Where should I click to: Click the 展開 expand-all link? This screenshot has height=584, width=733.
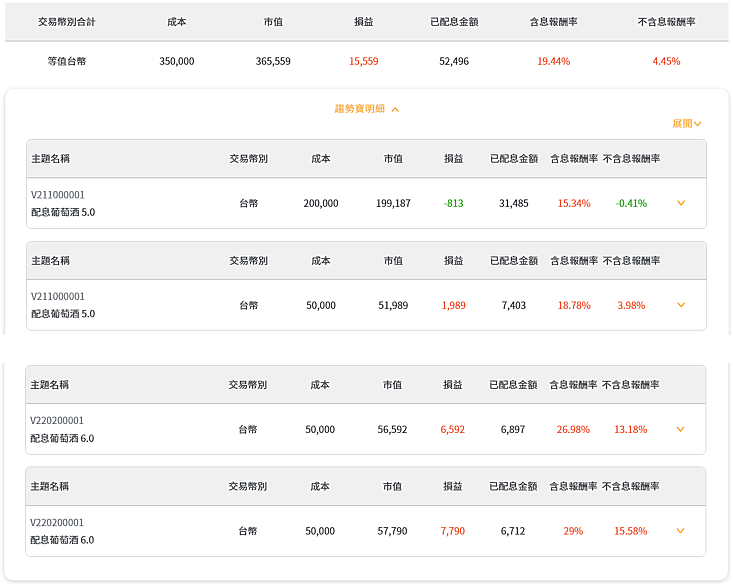tap(686, 123)
